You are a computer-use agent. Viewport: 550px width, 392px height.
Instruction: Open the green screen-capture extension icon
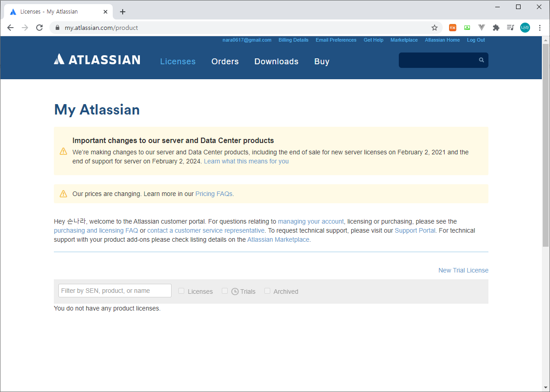click(x=467, y=28)
